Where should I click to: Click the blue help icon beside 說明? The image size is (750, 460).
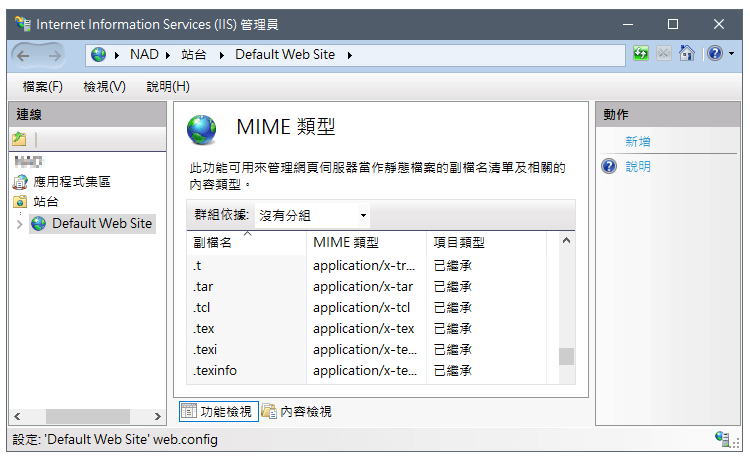(x=609, y=166)
